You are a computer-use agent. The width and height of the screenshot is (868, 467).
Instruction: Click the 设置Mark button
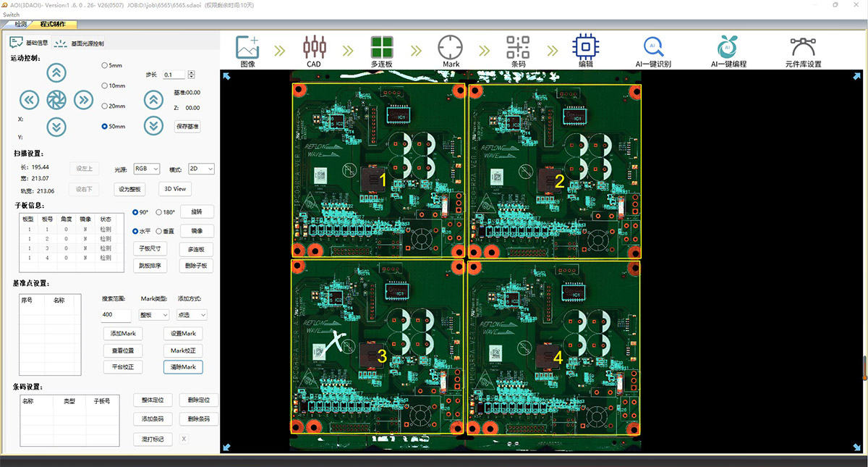click(x=183, y=334)
